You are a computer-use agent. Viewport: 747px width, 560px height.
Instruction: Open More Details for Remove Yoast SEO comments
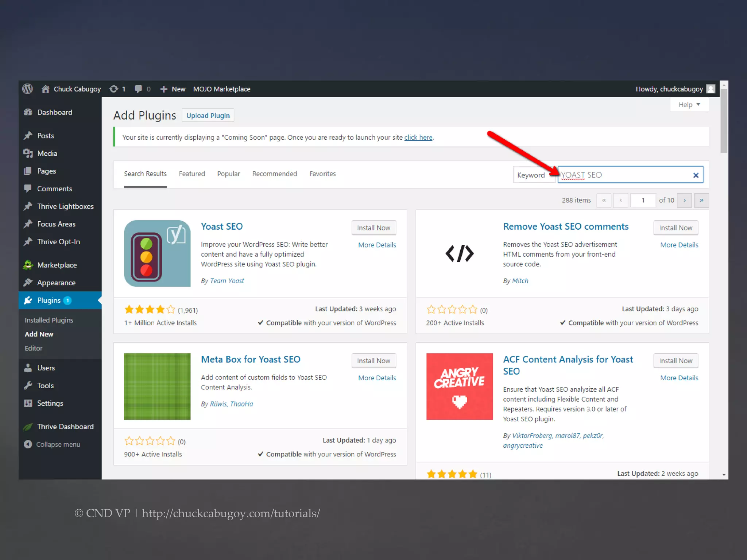coord(679,245)
